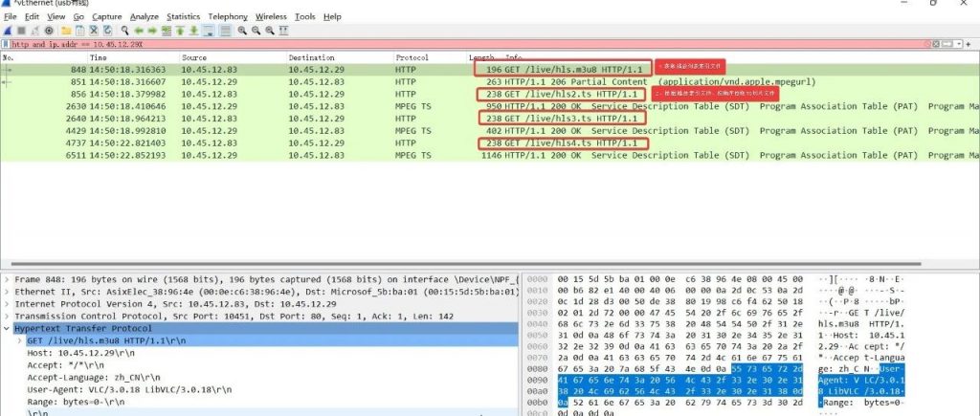Toggle packet list colorization
This screenshot has width=980, height=416.
224,31
